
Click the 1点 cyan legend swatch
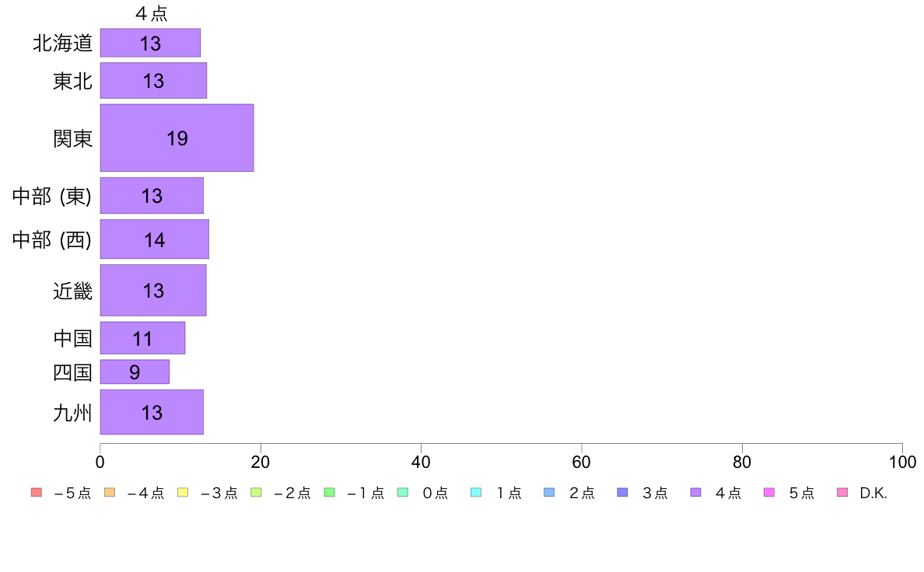(x=475, y=493)
